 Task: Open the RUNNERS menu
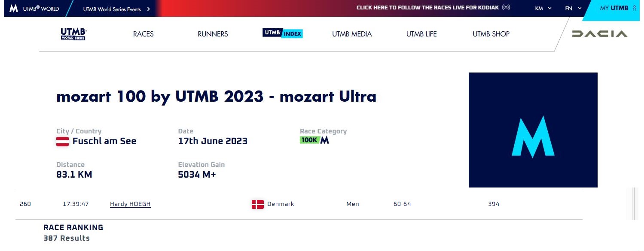point(213,34)
